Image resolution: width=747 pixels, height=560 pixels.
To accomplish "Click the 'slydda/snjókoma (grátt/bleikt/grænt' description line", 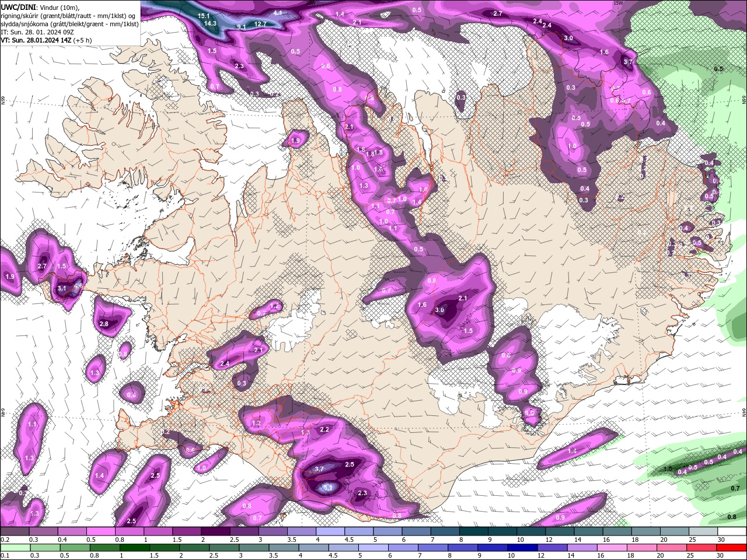I will (69, 24).
